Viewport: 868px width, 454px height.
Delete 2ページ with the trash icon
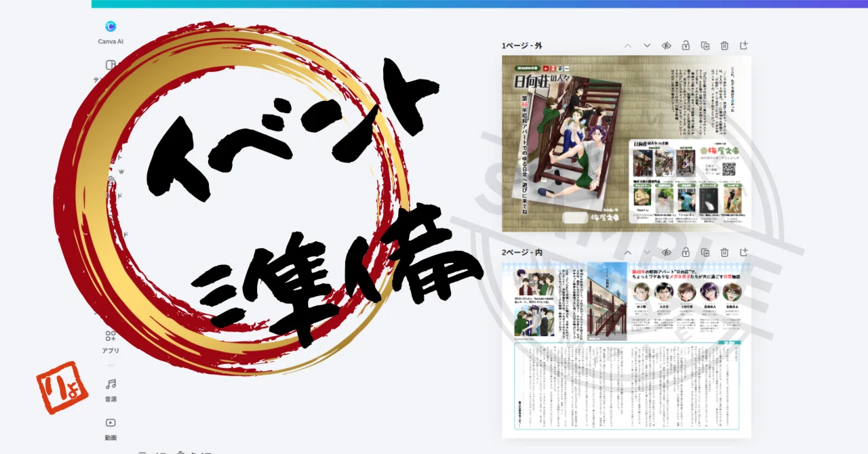pyautogui.click(x=724, y=252)
